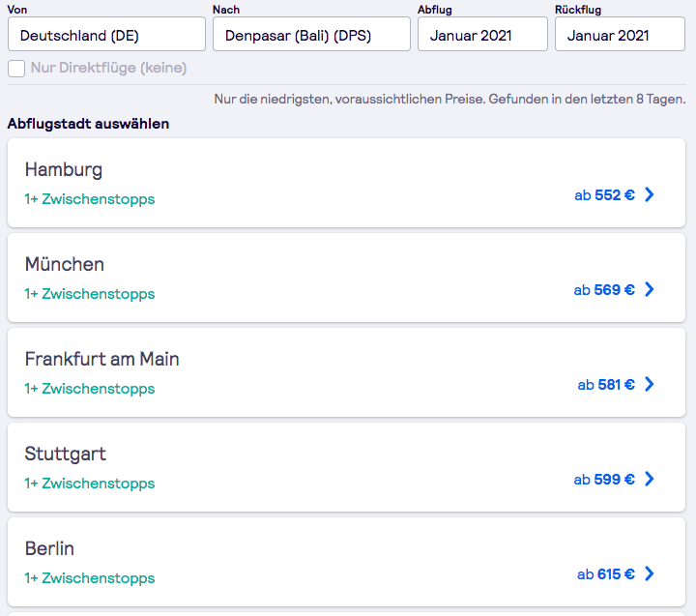
Task: Choose Hamburg as departure city
Action: click(346, 183)
